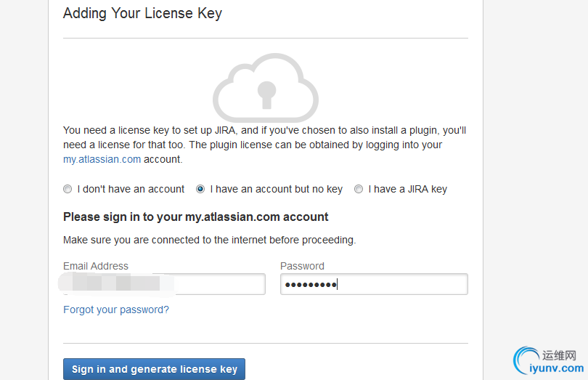Focus the Password input field

[x=374, y=284]
